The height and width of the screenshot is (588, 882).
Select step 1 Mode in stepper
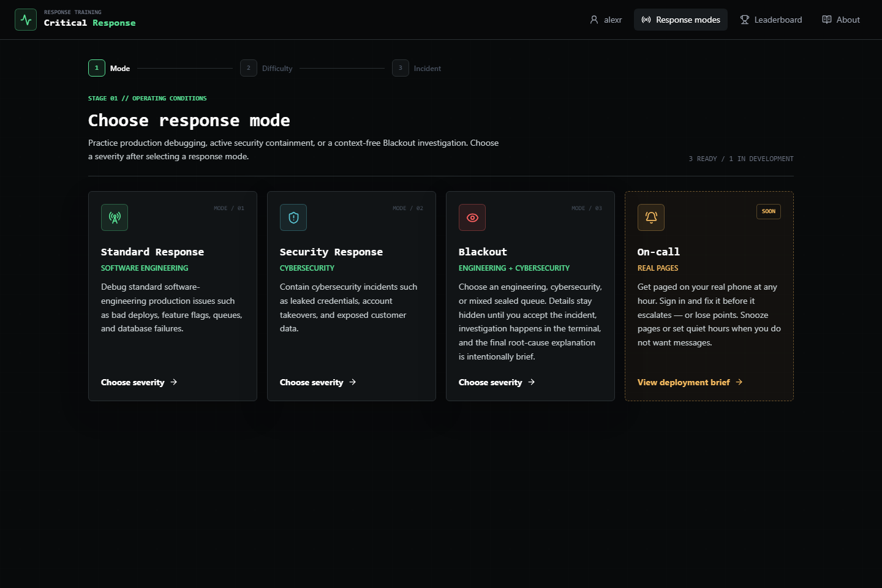(x=109, y=68)
